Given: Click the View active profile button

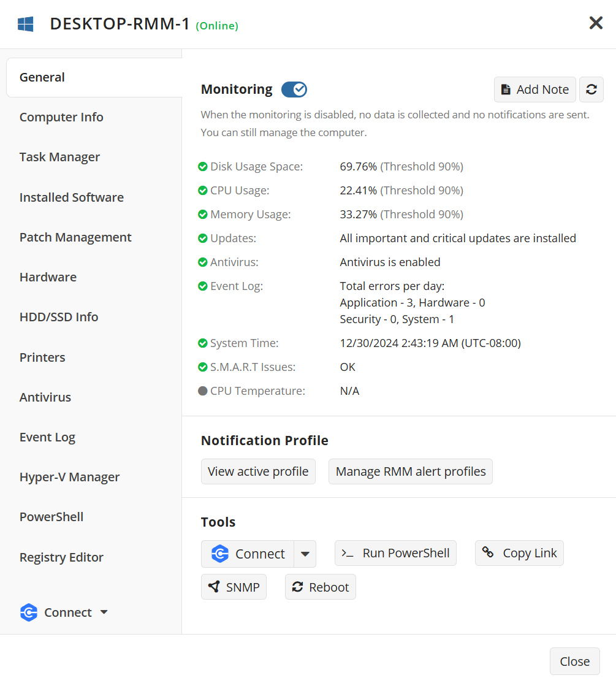Looking at the screenshot, I should [x=258, y=471].
